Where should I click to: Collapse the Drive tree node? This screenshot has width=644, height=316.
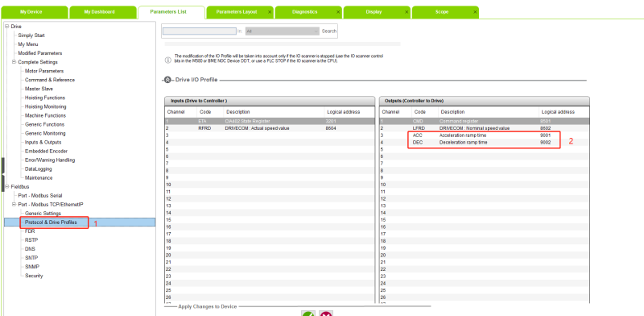6,27
